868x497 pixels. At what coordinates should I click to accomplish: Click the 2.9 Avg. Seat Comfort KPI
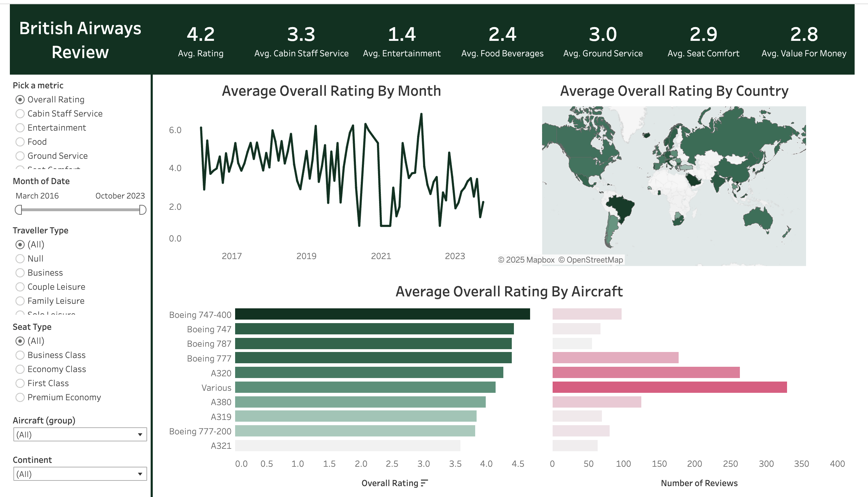(704, 42)
